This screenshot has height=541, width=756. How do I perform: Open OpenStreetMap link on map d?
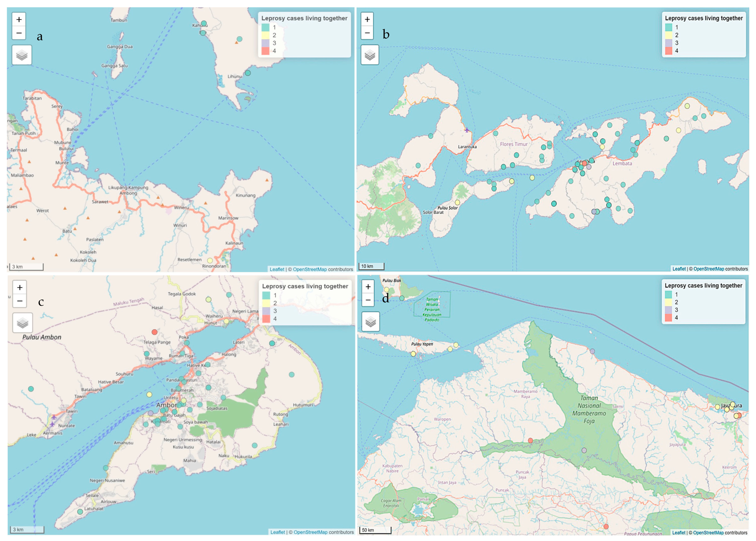(x=708, y=533)
